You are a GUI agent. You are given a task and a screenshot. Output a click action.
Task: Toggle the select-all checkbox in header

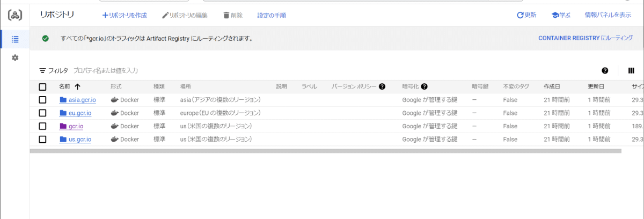(43, 87)
